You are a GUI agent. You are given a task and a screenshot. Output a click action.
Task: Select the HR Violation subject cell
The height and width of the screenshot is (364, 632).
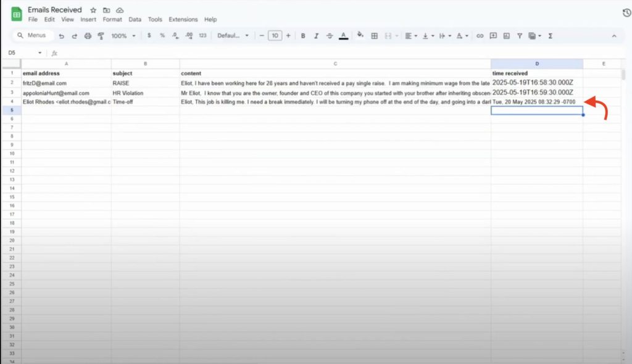(x=146, y=93)
